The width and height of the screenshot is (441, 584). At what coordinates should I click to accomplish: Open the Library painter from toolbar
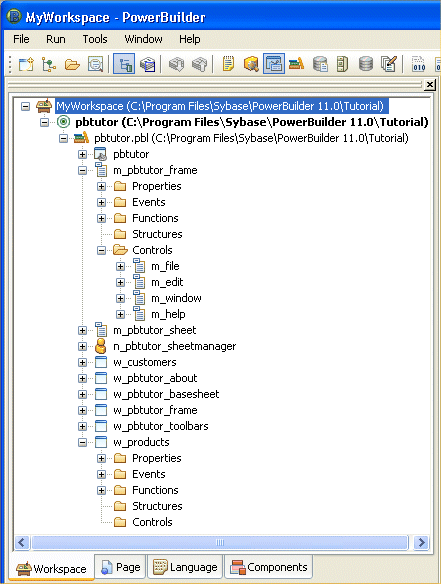(296, 64)
